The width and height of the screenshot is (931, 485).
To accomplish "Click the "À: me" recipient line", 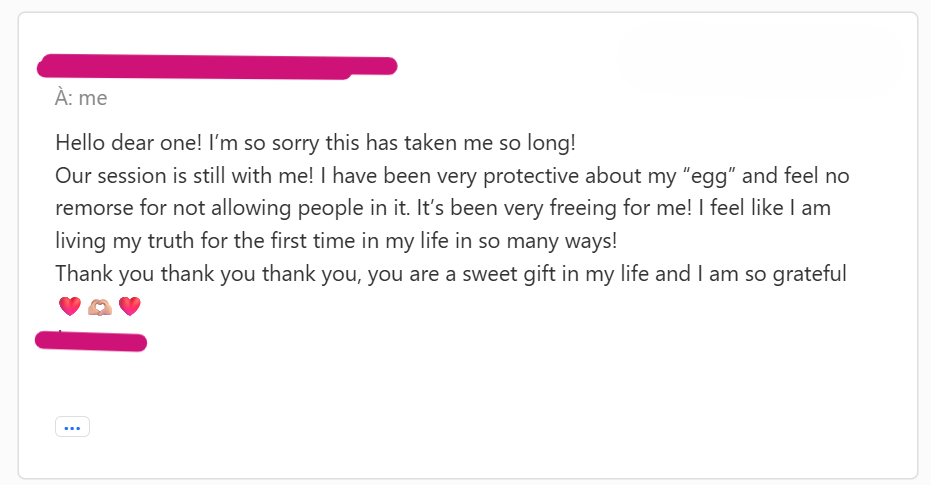I will pyautogui.click(x=81, y=98).
